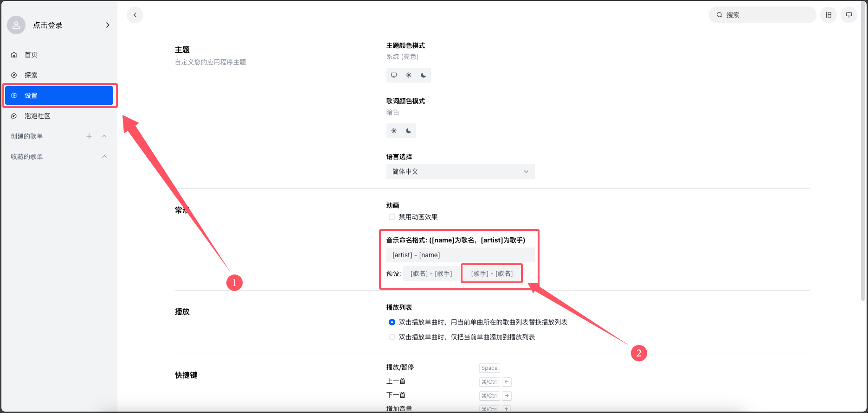The image size is (868, 413).
Task: Click right arrow key for 下一首
Action: point(507,396)
